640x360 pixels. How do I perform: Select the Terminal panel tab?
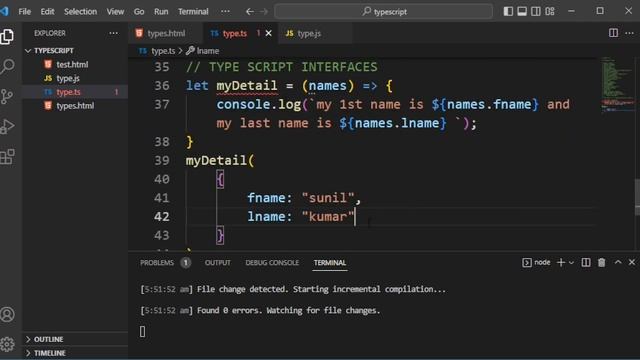coord(330,263)
